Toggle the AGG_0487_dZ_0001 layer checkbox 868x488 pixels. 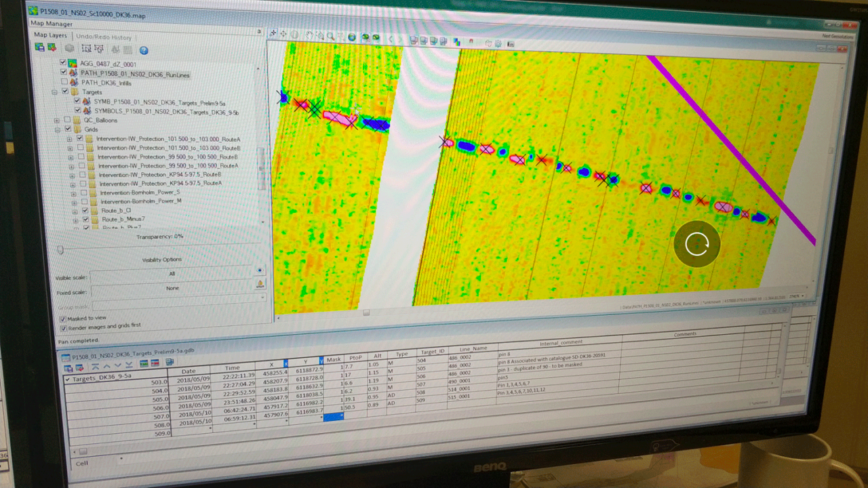pyautogui.click(x=63, y=62)
